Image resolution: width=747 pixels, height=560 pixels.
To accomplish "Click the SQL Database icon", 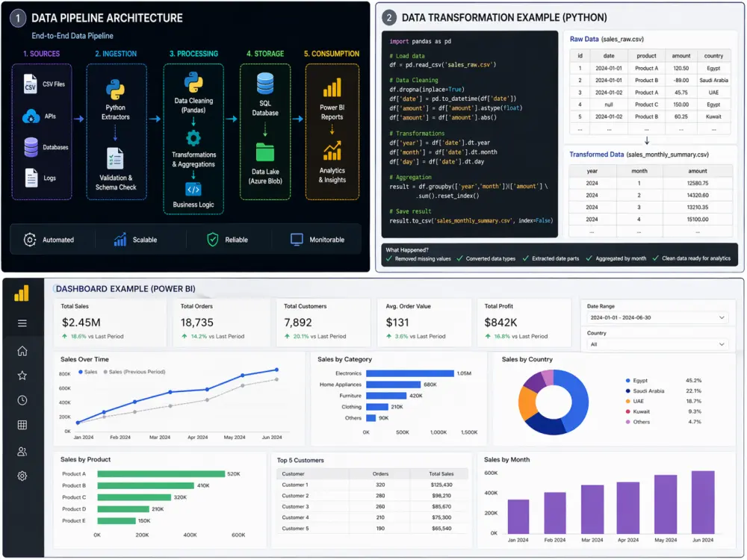I will tap(265, 84).
